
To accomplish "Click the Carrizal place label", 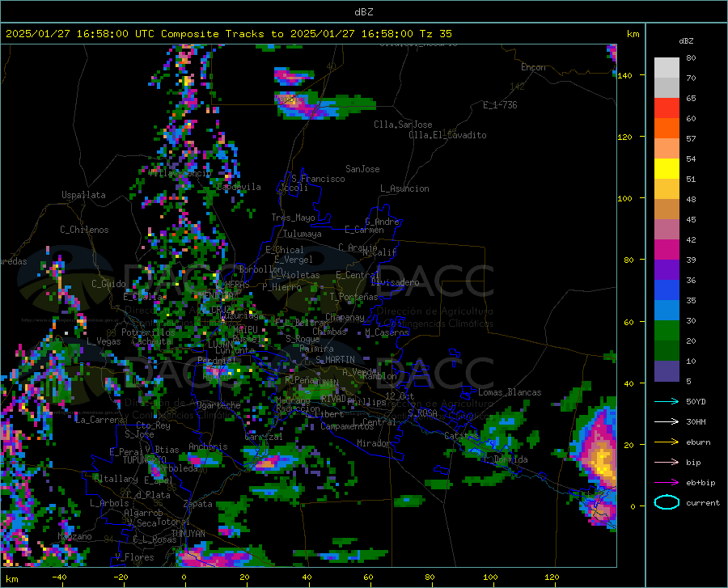I will pos(263,437).
